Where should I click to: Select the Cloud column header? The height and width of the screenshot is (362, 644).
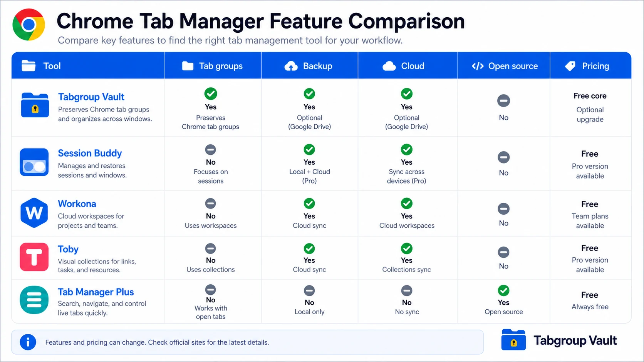pyautogui.click(x=408, y=66)
